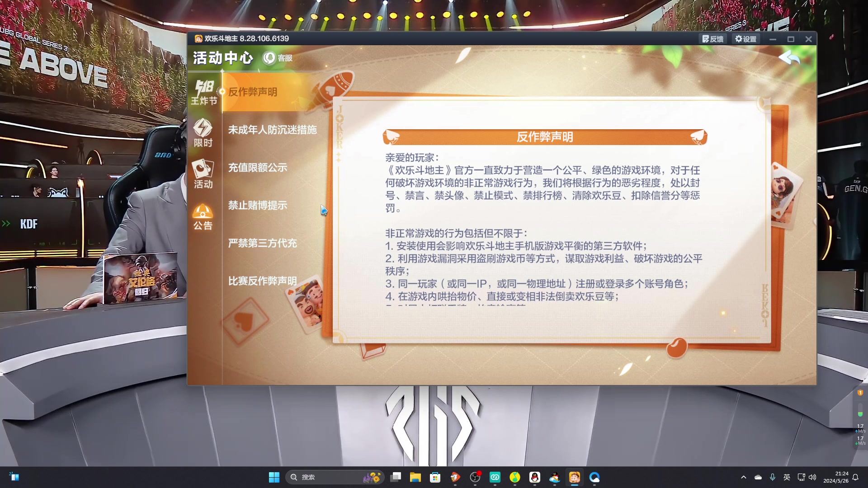This screenshot has width=868, height=488.
Task: Open the volume speaker tray icon
Action: [x=812, y=477]
